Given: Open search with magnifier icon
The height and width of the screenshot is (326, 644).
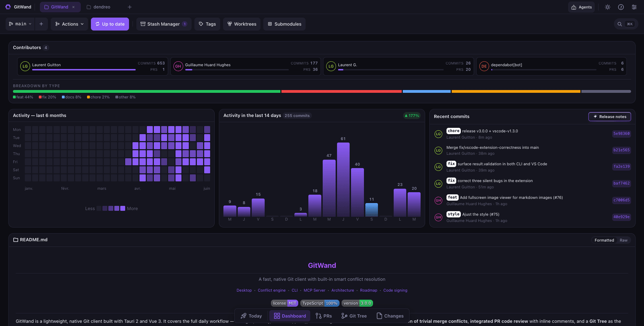Looking at the screenshot, I should (x=620, y=24).
